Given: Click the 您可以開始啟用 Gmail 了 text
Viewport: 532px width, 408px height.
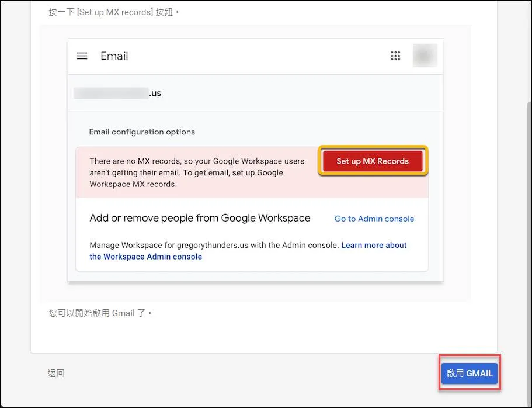Looking at the screenshot, I should click(100, 313).
